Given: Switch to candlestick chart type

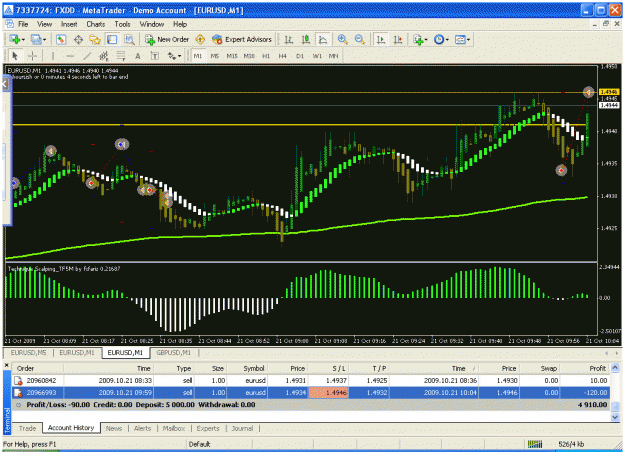Looking at the screenshot, I should 306,39.
